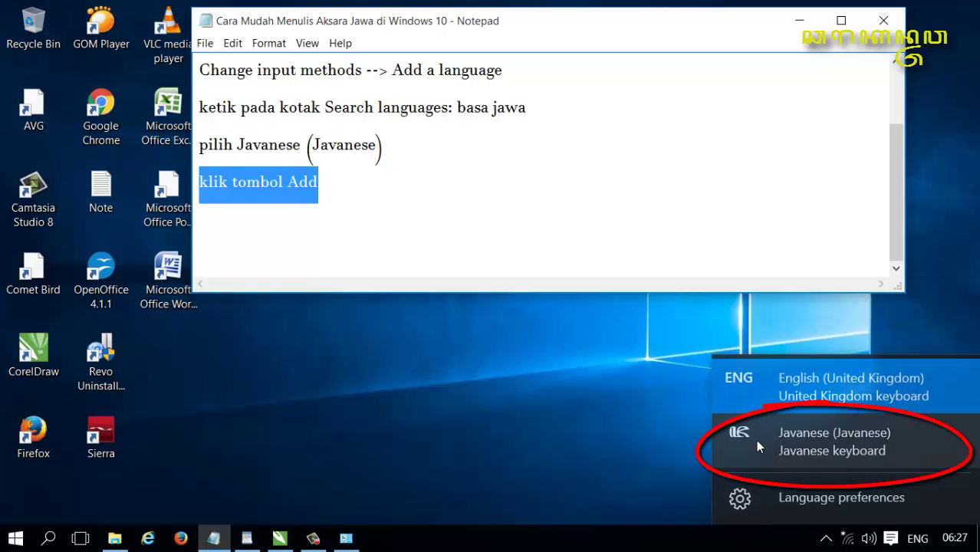
Task: Open the volume control in the system tray
Action: [869, 538]
